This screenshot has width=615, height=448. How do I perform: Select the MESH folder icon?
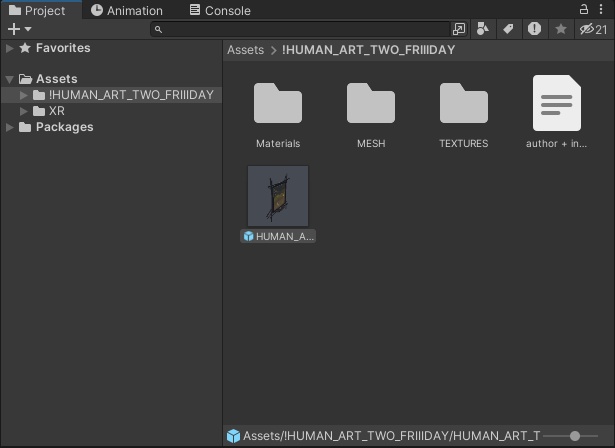pyautogui.click(x=371, y=103)
